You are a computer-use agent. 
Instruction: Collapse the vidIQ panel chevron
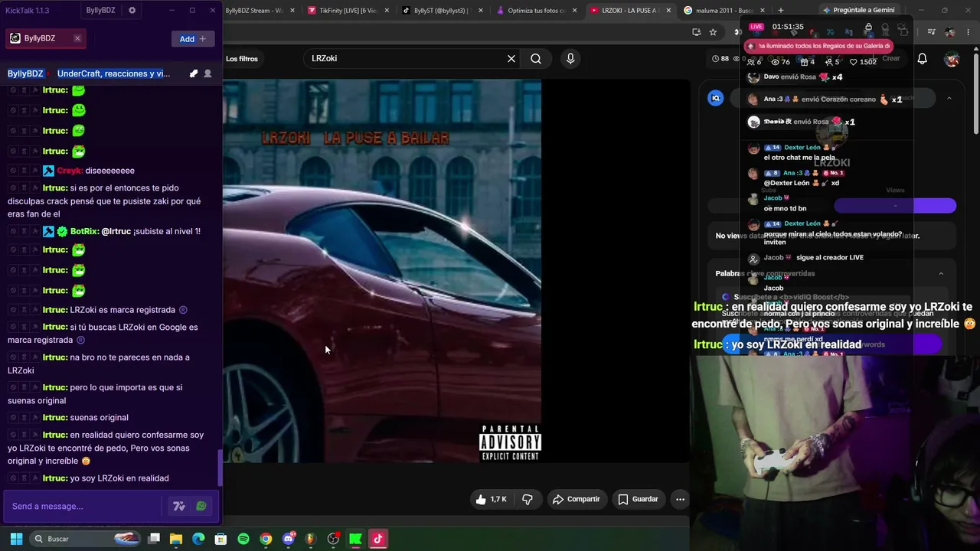[x=949, y=98]
